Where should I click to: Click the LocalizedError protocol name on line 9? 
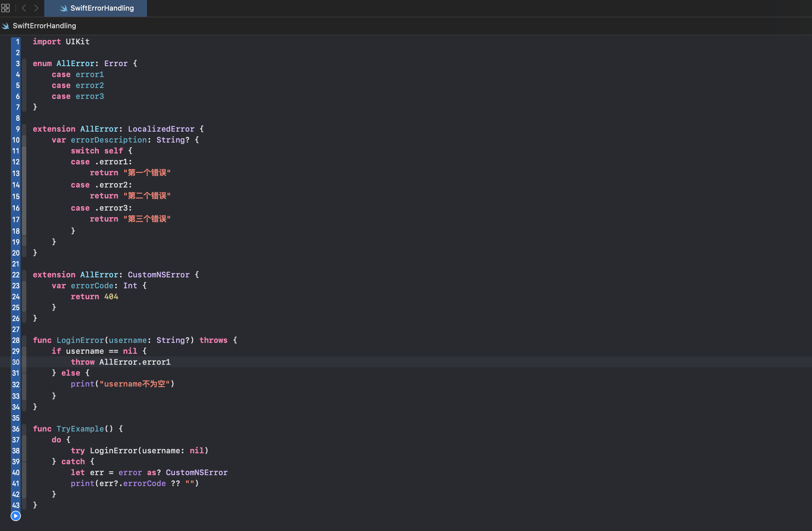(x=161, y=129)
